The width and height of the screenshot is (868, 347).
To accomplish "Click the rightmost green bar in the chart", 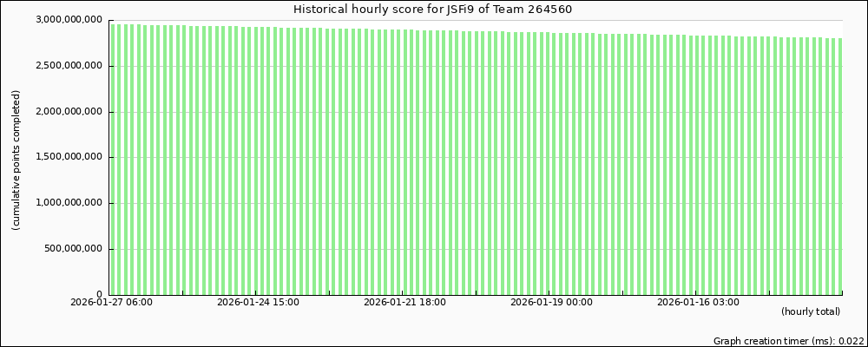I will click(839, 165).
